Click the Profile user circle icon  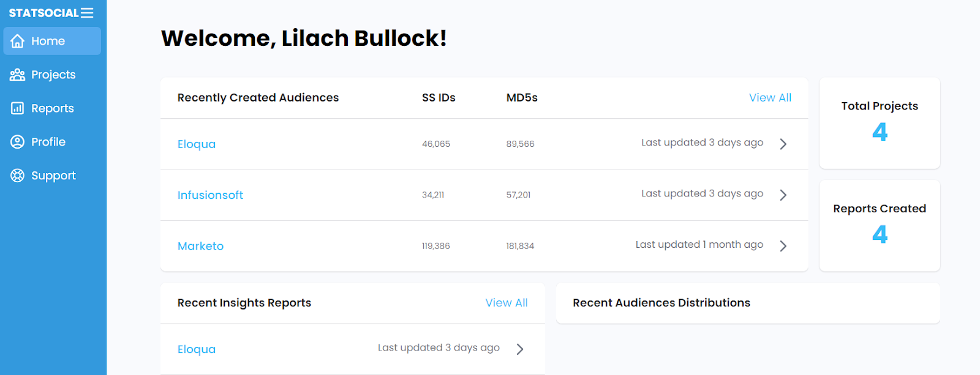tap(18, 142)
